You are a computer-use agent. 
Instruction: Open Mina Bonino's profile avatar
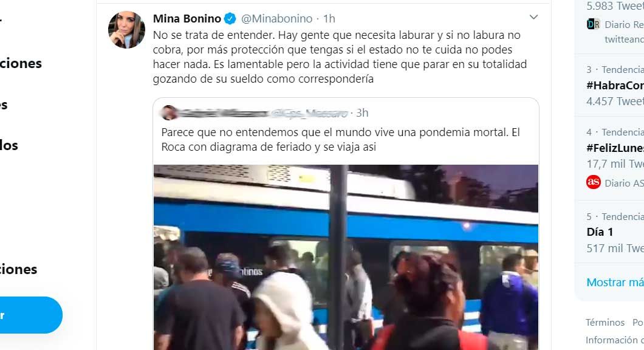(x=126, y=30)
